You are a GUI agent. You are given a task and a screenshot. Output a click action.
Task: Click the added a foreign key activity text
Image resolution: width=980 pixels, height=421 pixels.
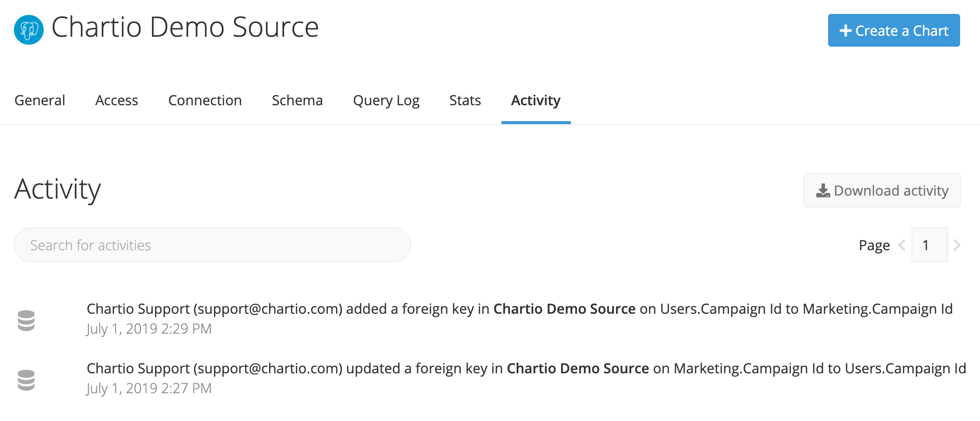pyautogui.click(x=520, y=309)
